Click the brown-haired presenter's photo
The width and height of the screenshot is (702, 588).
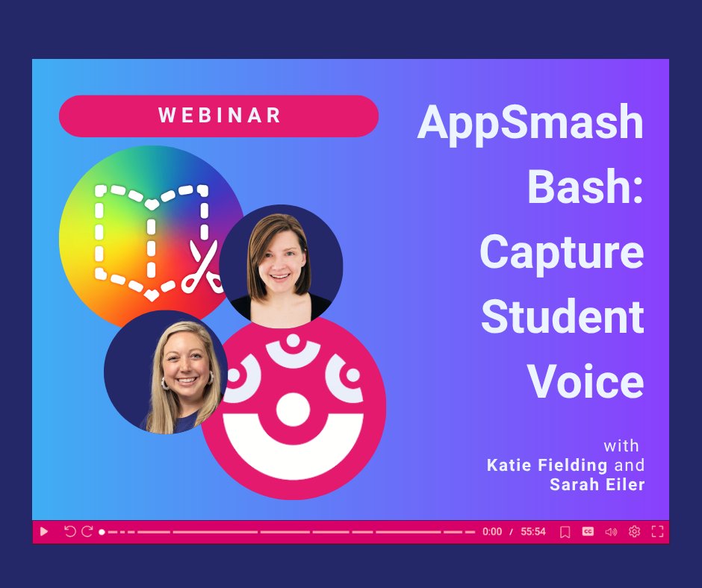(281, 266)
